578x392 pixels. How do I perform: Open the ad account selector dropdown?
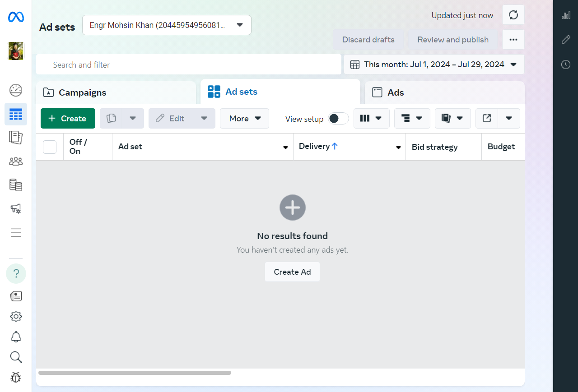167,25
